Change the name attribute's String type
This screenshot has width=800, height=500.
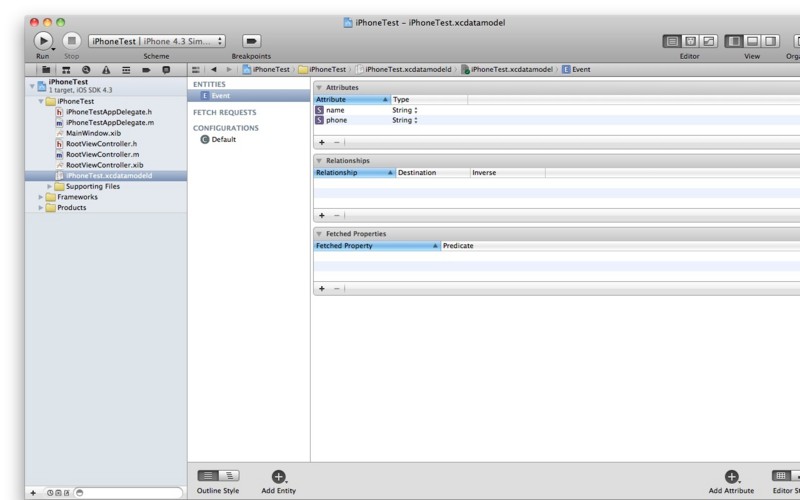pyautogui.click(x=405, y=110)
